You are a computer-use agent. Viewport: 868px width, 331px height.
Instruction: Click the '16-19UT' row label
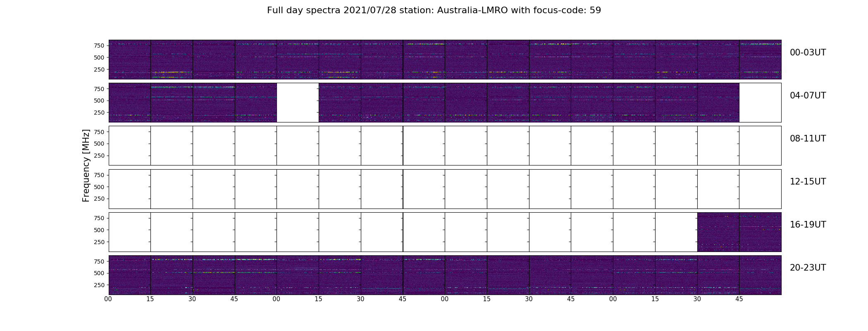808,225
